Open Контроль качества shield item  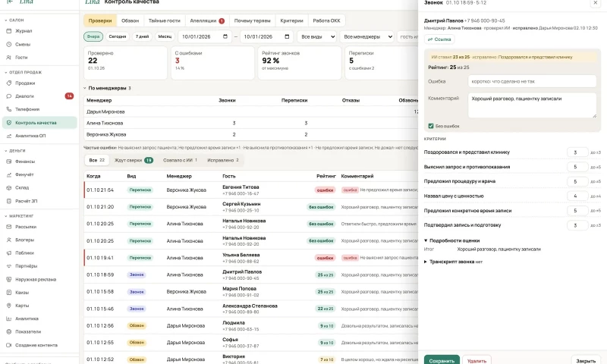coord(39,123)
